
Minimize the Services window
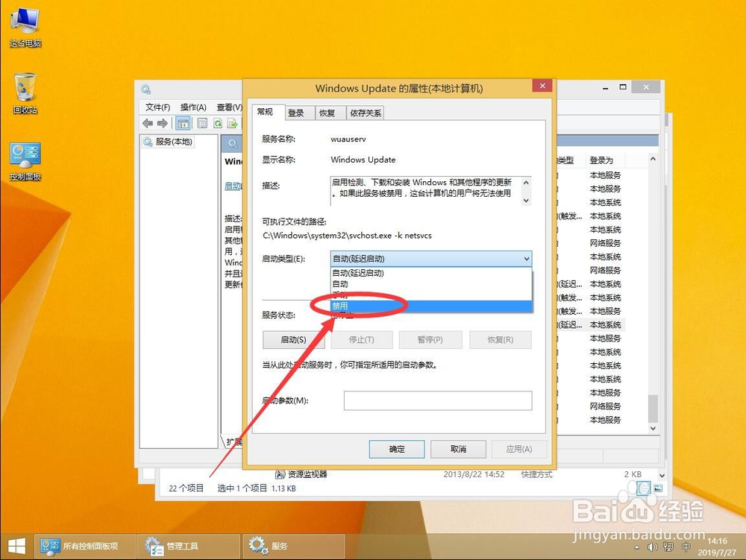tap(605, 87)
